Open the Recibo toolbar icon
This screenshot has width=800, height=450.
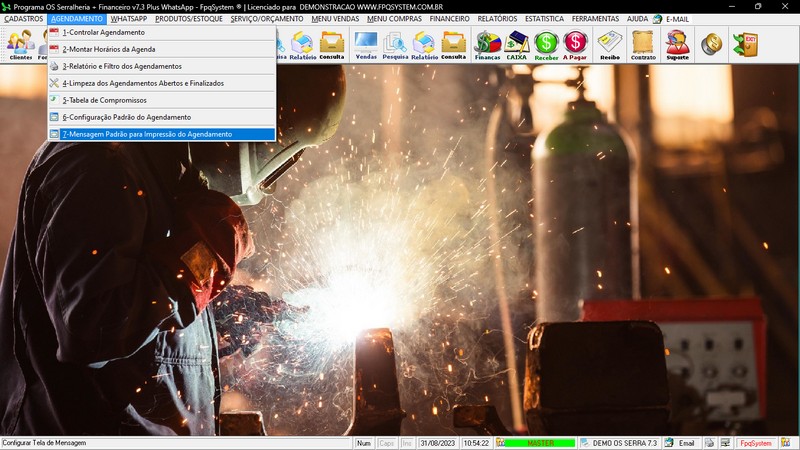609,45
